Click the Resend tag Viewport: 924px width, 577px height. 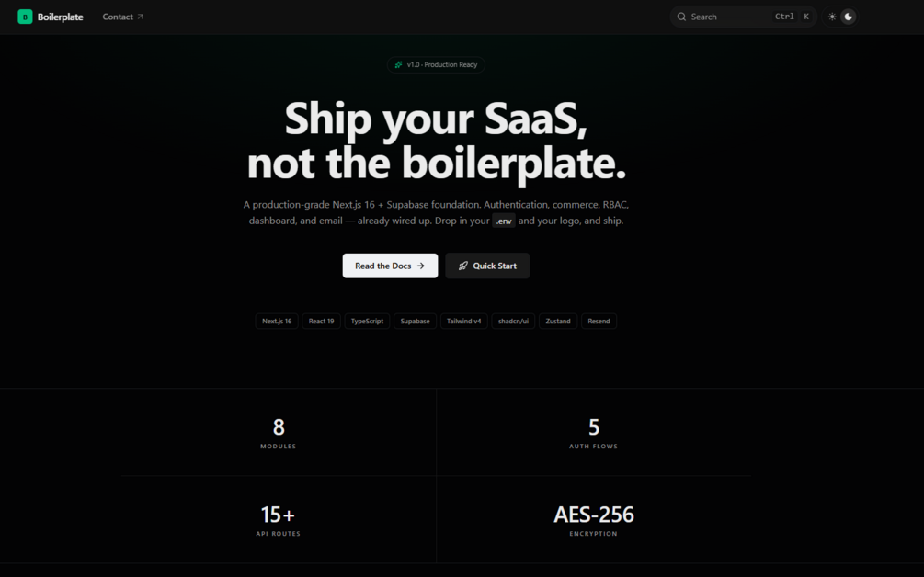click(x=599, y=321)
